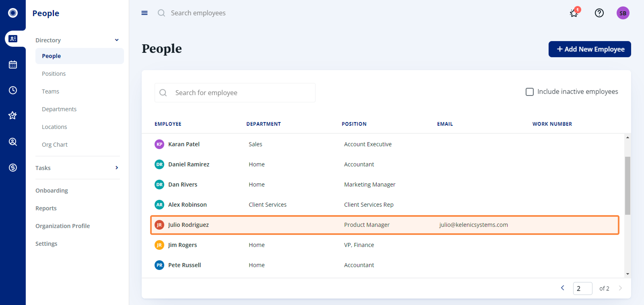Open Organization Profile in the sidebar
The image size is (644, 305).
63,226
